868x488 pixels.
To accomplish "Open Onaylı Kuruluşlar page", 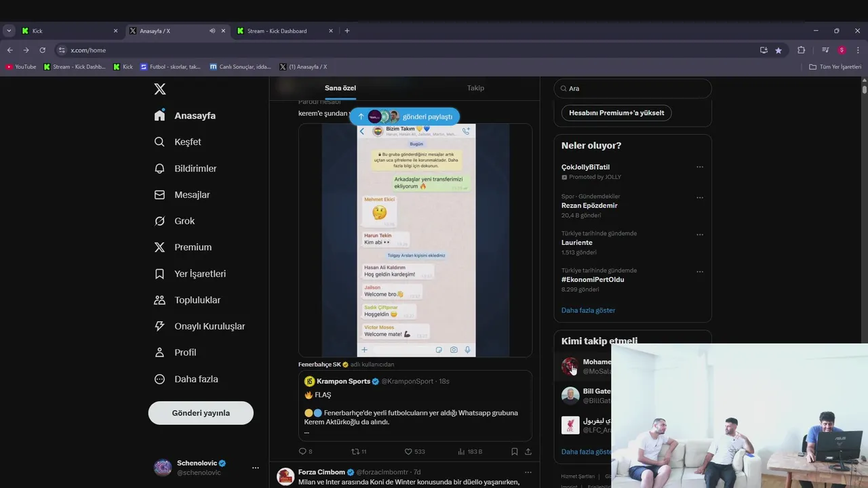I will (199, 326).
